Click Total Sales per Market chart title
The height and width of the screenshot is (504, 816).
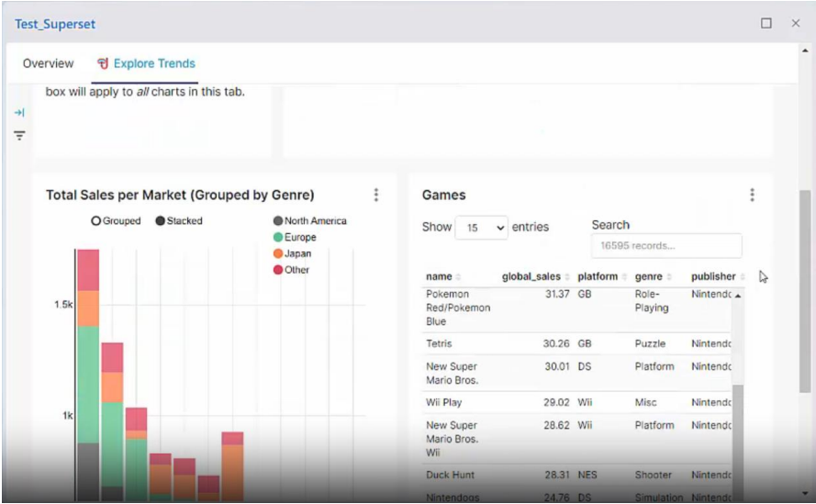(x=180, y=195)
